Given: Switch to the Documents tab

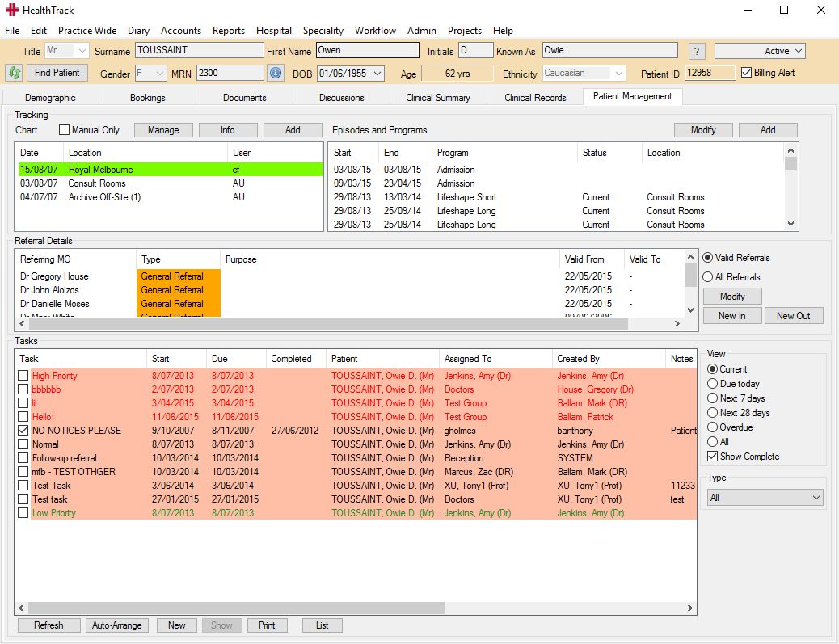Looking at the screenshot, I should 245,98.
